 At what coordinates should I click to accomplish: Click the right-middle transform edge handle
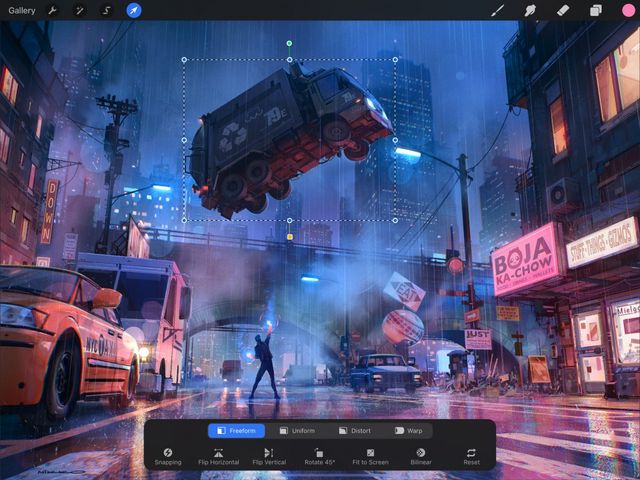pyautogui.click(x=395, y=140)
